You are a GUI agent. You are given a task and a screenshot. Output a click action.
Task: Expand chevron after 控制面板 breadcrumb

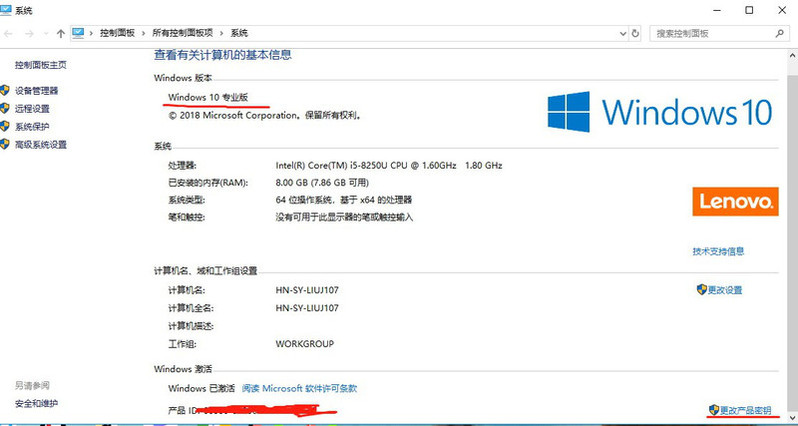click(144, 34)
